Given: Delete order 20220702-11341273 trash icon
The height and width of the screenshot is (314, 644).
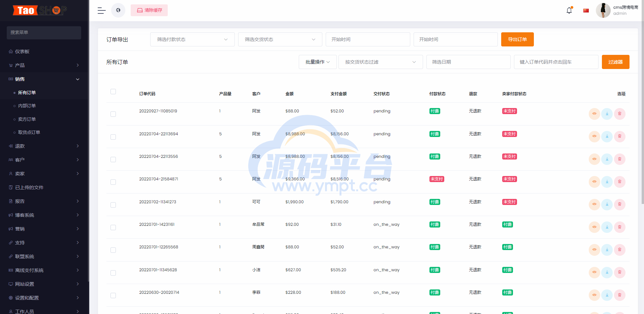Looking at the screenshot, I should point(620,204).
